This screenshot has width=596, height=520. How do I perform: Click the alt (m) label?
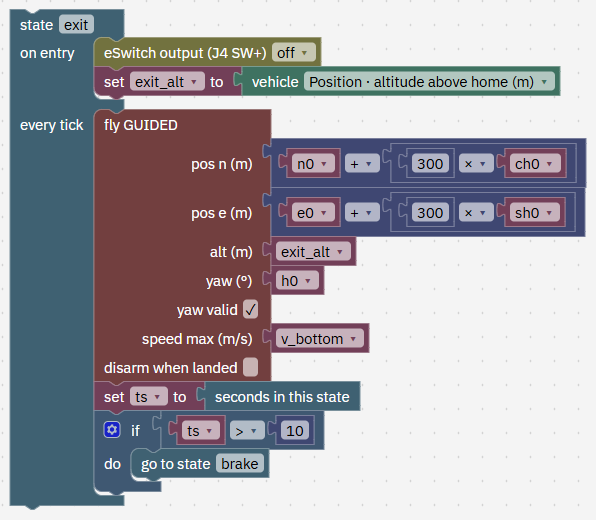231,252
